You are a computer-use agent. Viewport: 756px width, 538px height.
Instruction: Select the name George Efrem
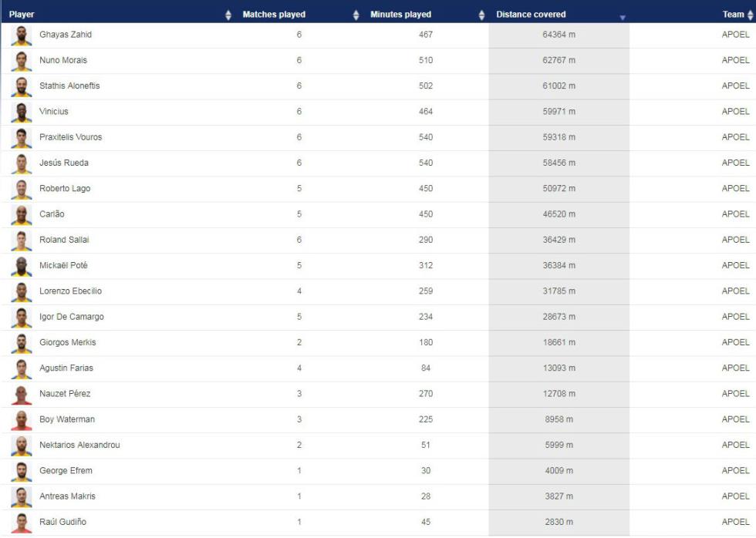click(x=66, y=471)
